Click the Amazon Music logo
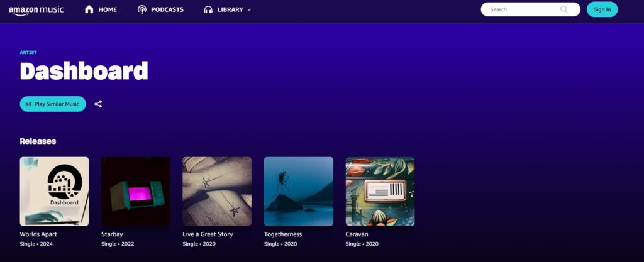Image resolution: width=644 pixels, height=262 pixels. point(36,10)
